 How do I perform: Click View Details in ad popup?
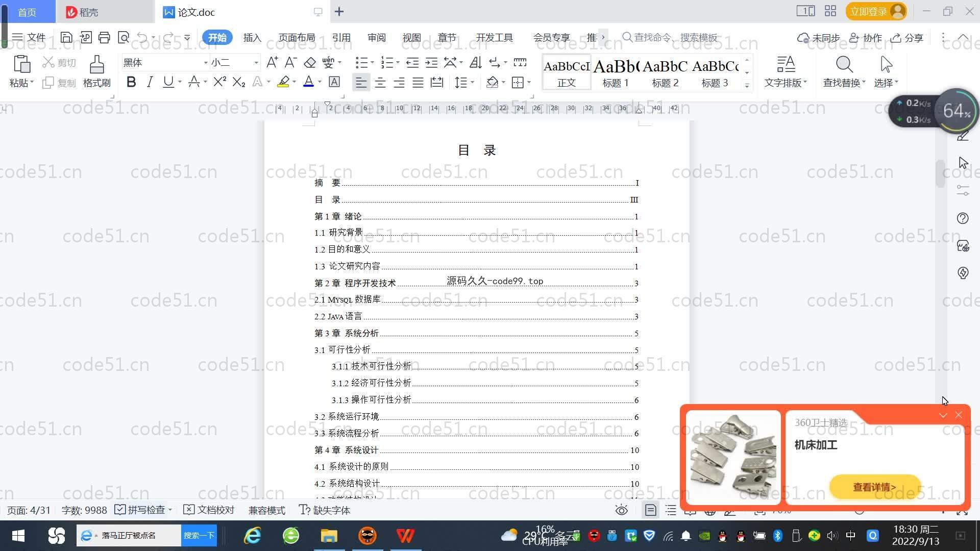pyautogui.click(x=874, y=487)
